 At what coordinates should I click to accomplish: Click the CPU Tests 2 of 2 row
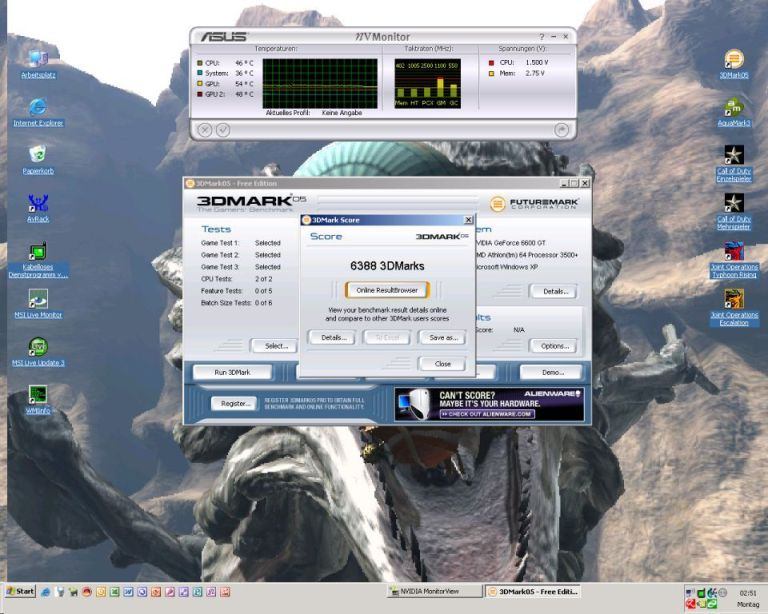236,279
